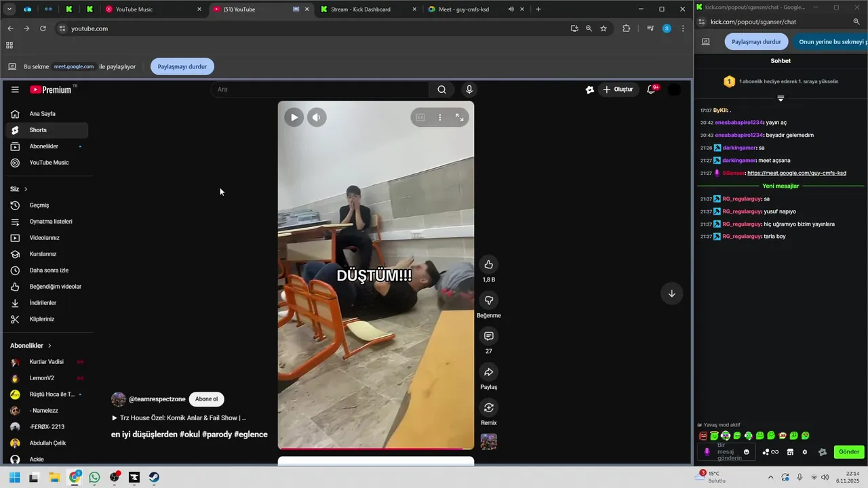Open Abdullah Çelik channel in subscriptions

point(45,443)
